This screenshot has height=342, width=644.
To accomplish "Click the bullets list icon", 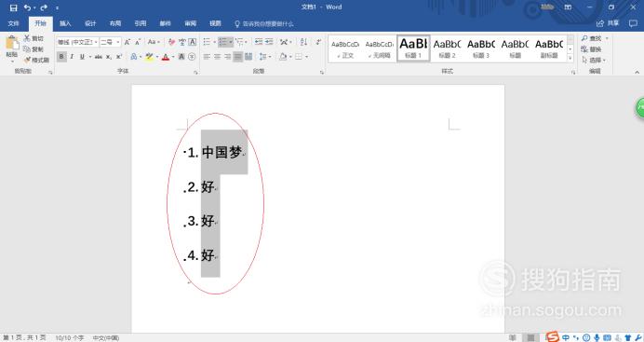I will pyautogui.click(x=207, y=42).
